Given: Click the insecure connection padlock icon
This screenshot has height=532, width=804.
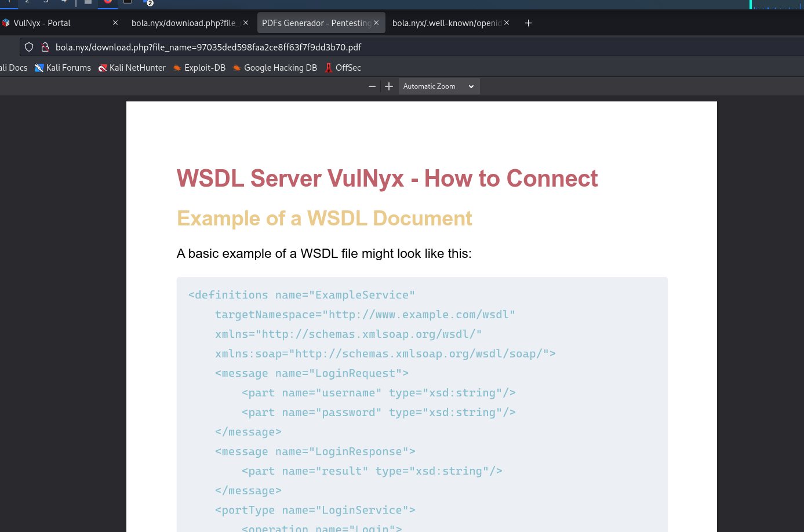Looking at the screenshot, I should click(45, 47).
